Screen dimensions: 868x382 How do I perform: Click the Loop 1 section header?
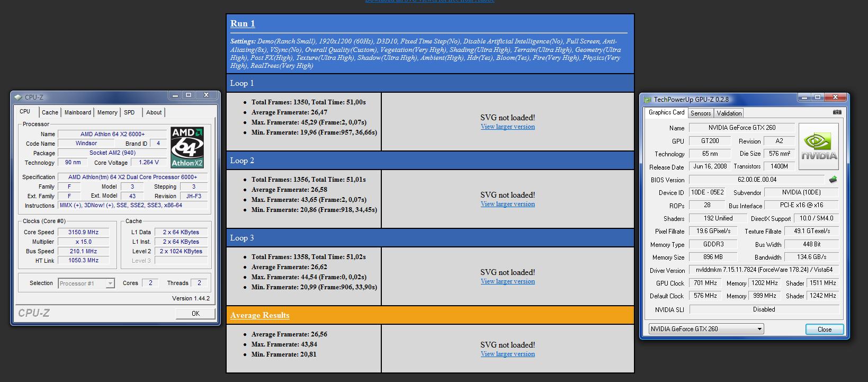click(430, 83)
